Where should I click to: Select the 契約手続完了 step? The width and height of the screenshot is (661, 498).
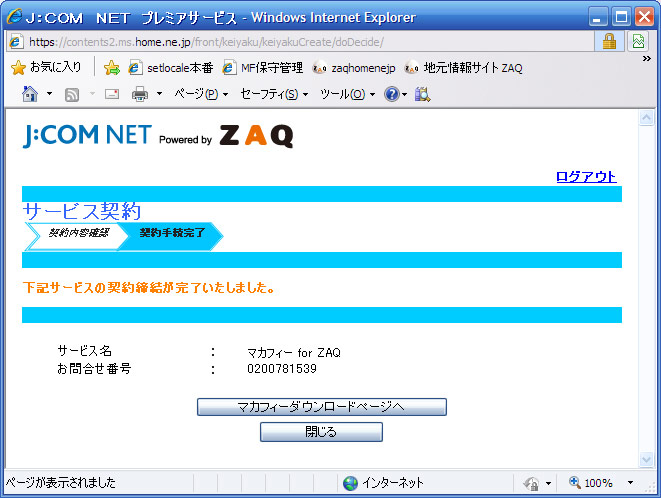(x=172, y=236)
